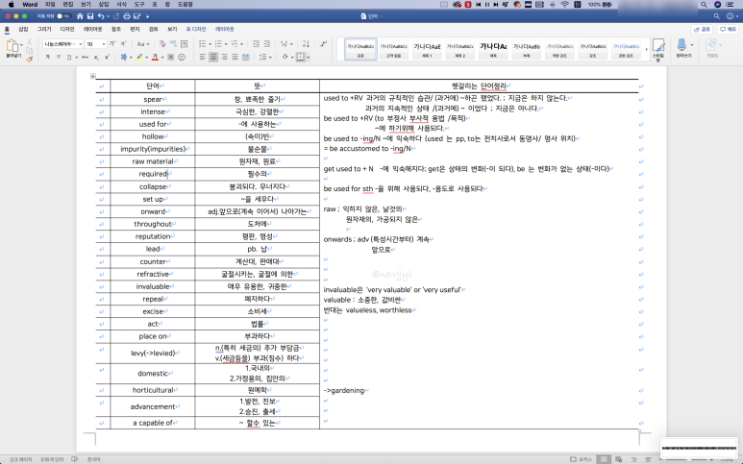Open Word menu in menu bar
743x464 pixels.
(30, 4)
